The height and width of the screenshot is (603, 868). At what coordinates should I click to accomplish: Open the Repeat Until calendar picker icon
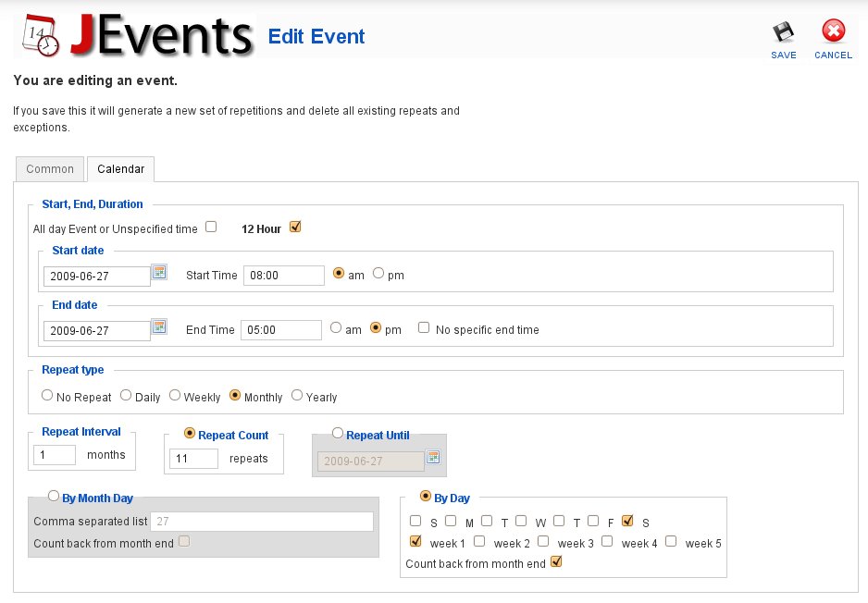[433, 457]
